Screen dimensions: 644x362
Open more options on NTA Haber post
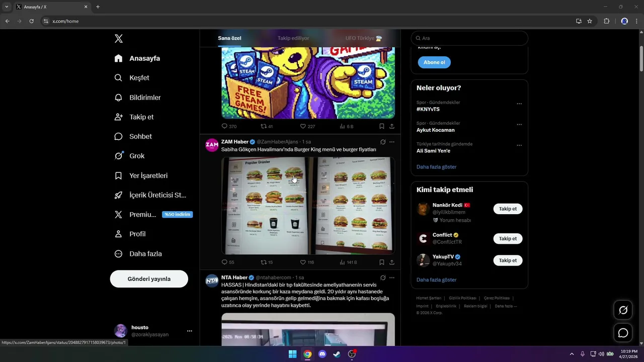pyautogui.click(x=392, y=278)
